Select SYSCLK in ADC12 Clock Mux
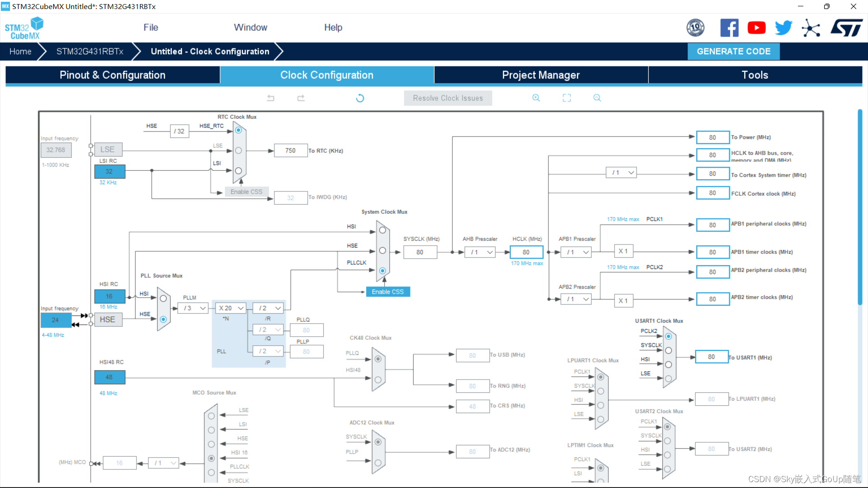This screenshot has height=488, width=868. click(378, 442)
